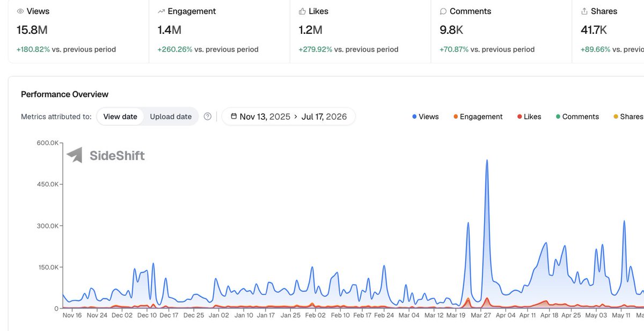Click the Nov 16 date on the x-axis

[72, 315]
